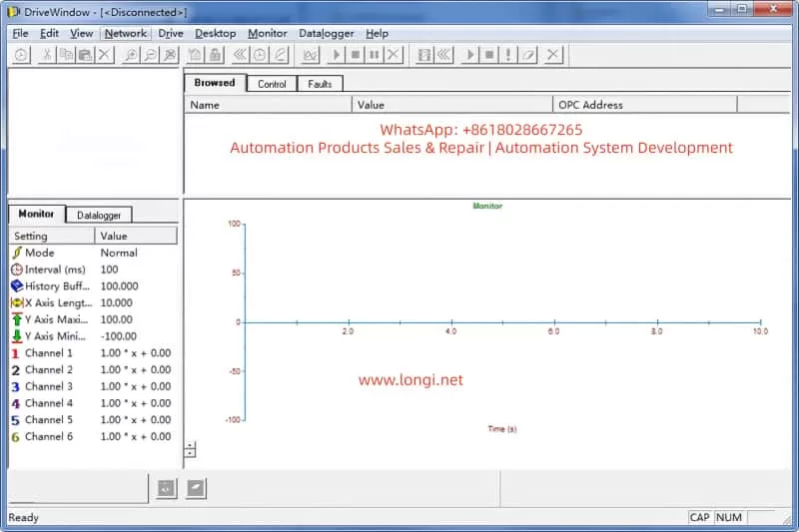799x532 pixels.
Task: Stop monitoring with stop icon beside pause
Action: [x=356, y=55]
